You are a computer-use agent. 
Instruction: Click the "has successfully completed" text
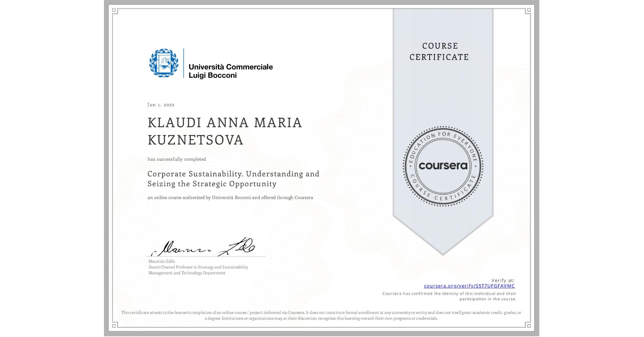[177, 159]
